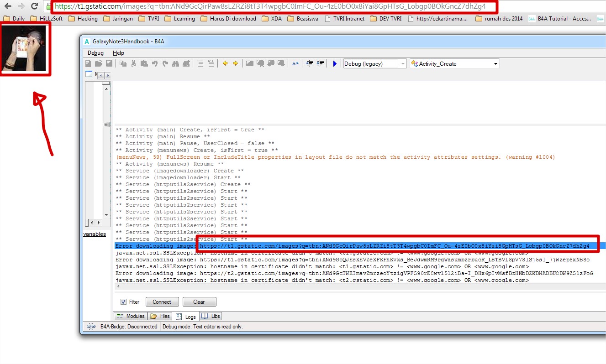Click the Undo arrow icon
This screenshot has height=364, width=606.
154,64
